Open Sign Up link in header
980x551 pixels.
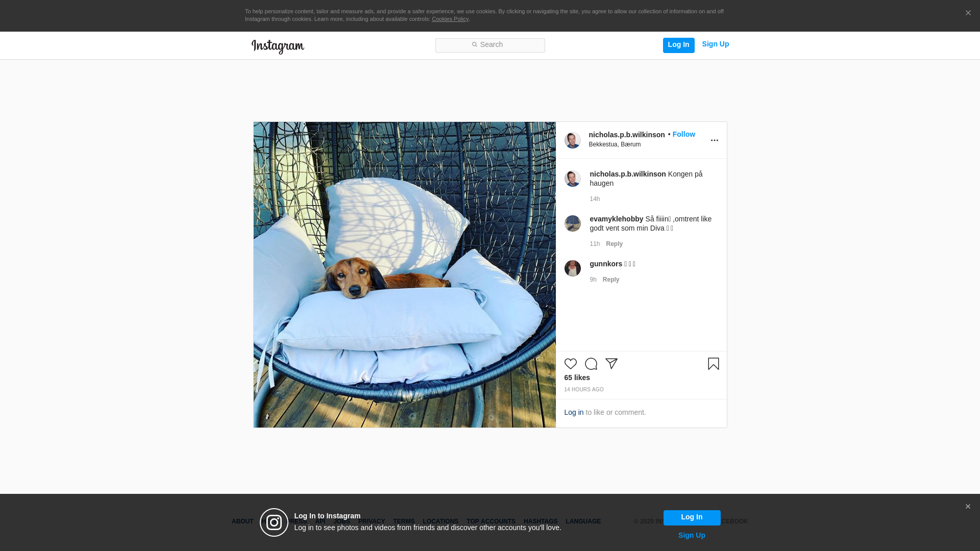[x=715, y=44]
